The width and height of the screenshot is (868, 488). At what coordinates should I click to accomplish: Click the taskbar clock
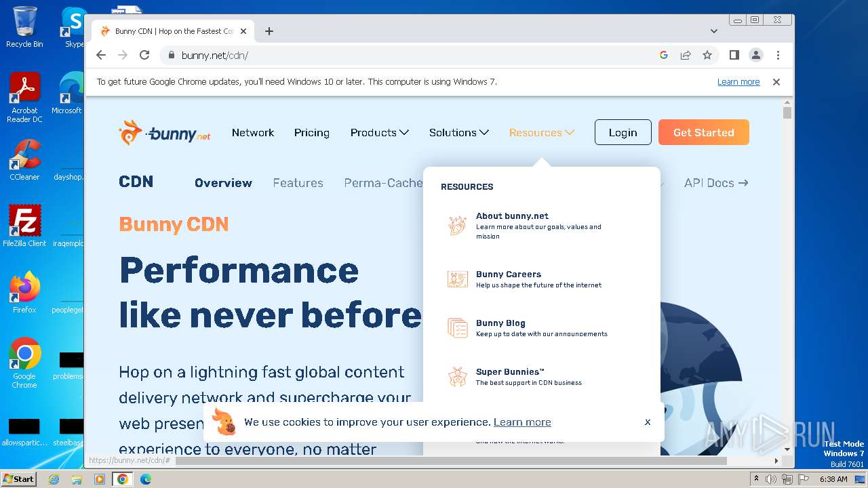(833, 479)
